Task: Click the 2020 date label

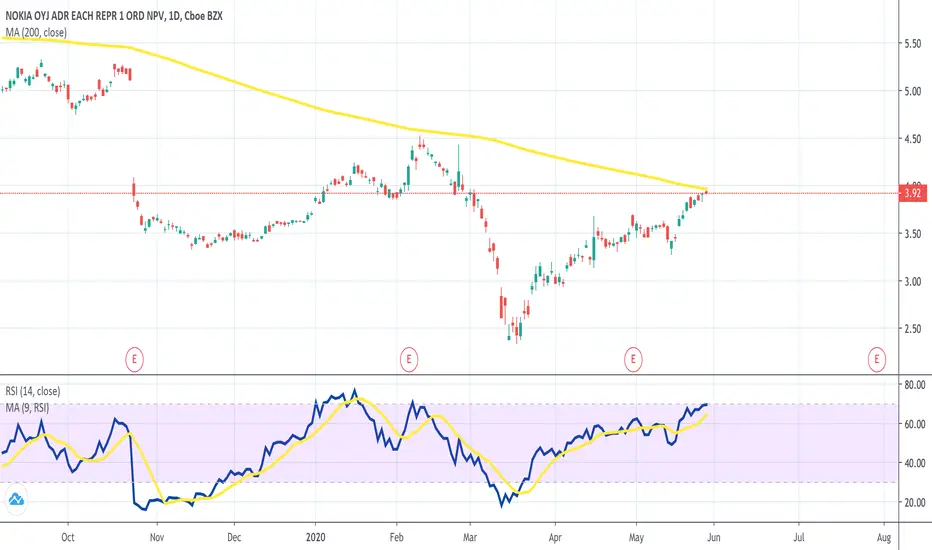Action: point(316,537)
